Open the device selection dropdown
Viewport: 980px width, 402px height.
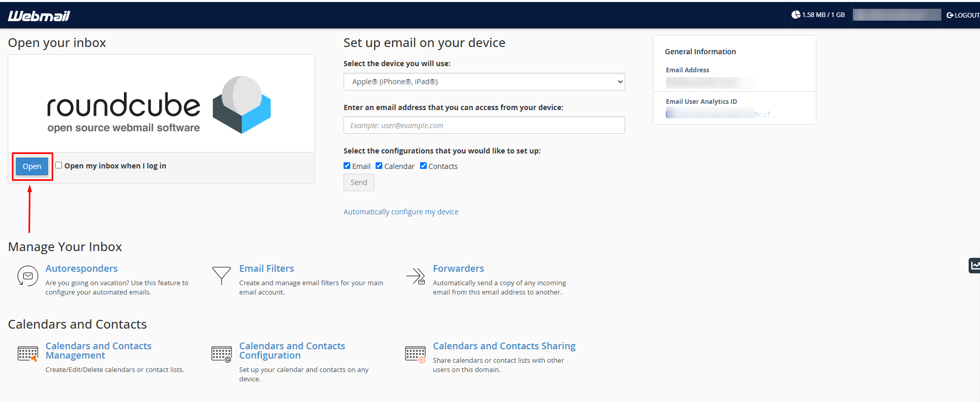click(484, 82)
